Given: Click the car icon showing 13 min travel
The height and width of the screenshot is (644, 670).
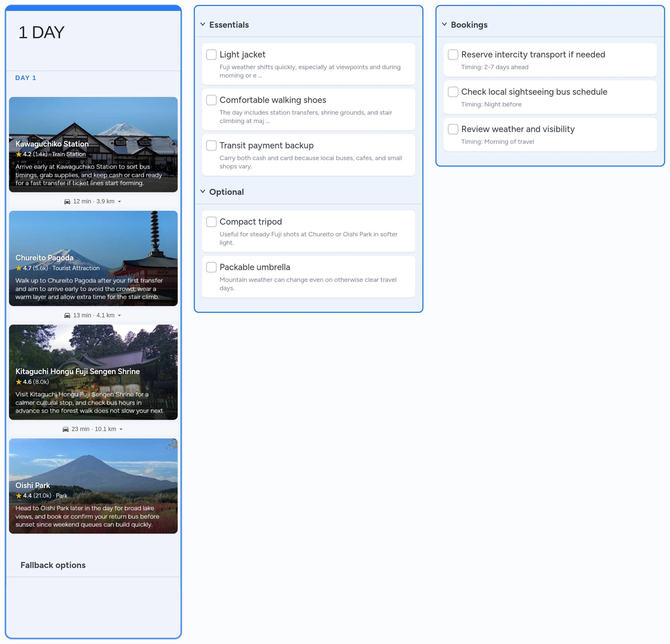Looking at the screenshot, I should [67, 315].
